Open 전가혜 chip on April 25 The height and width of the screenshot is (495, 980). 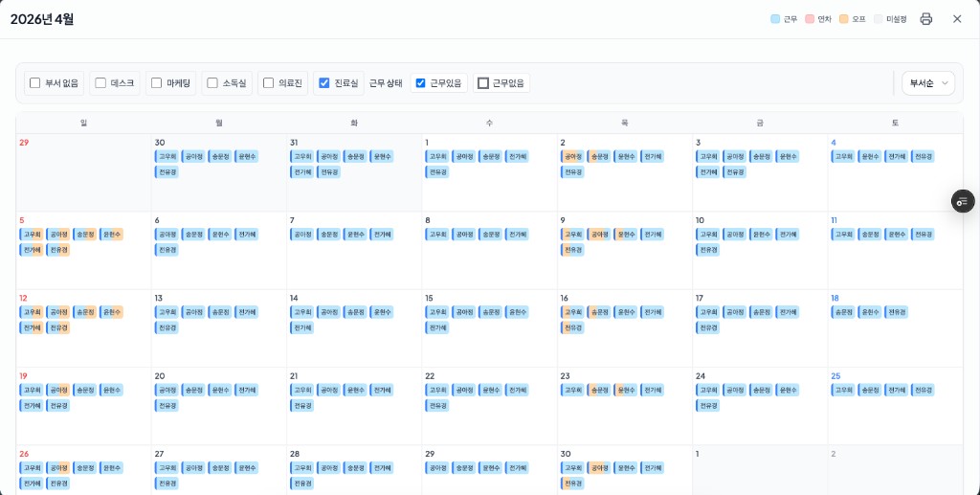coord(896,390)
